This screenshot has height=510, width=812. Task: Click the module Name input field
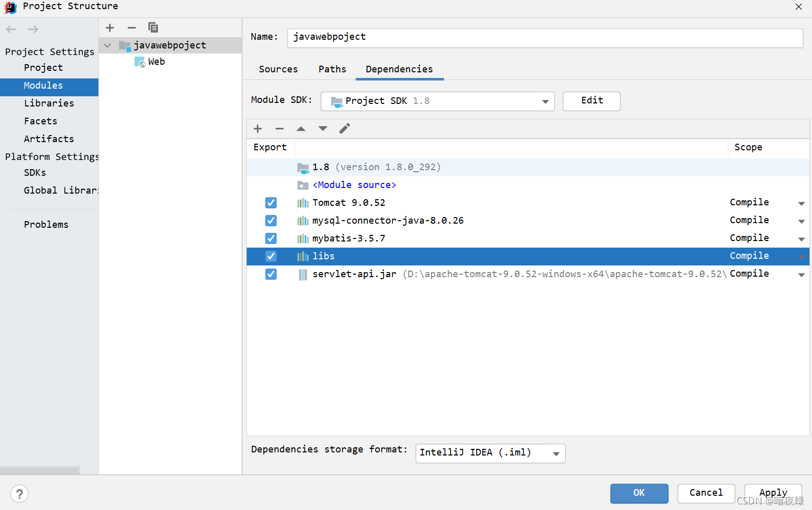[x=545, y=38]
